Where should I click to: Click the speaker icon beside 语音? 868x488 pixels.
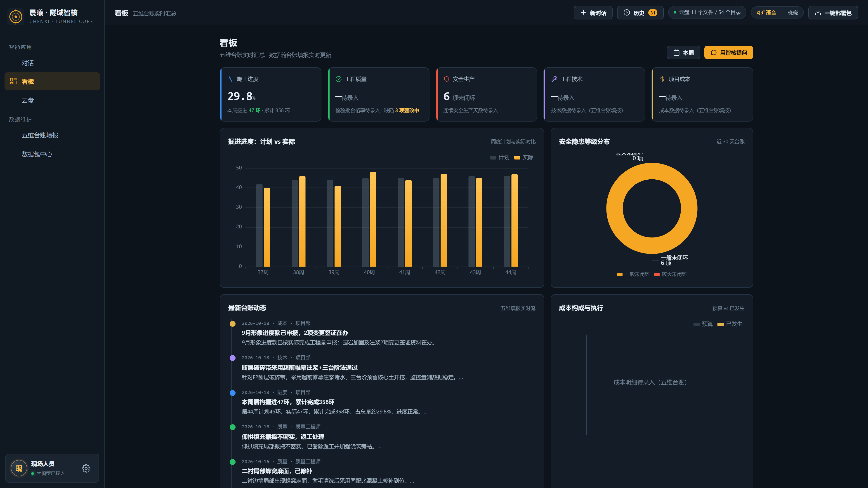click(x=760, y=12)
